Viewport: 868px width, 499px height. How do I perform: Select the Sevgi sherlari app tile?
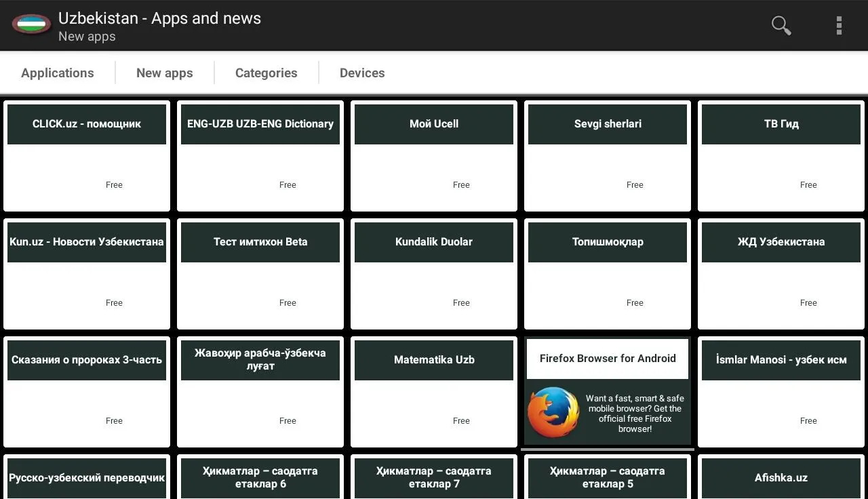(608, 156)
